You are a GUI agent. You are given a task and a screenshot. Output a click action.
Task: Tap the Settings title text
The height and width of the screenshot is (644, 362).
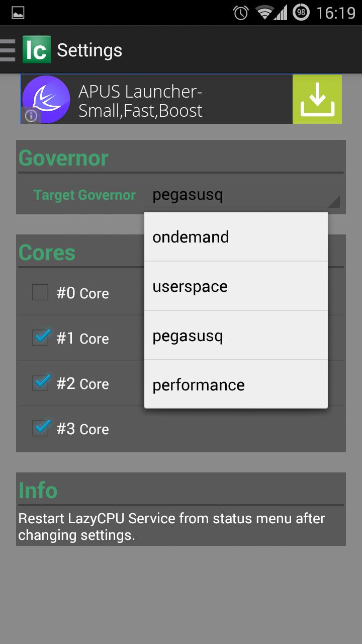[x=89, y=50]
